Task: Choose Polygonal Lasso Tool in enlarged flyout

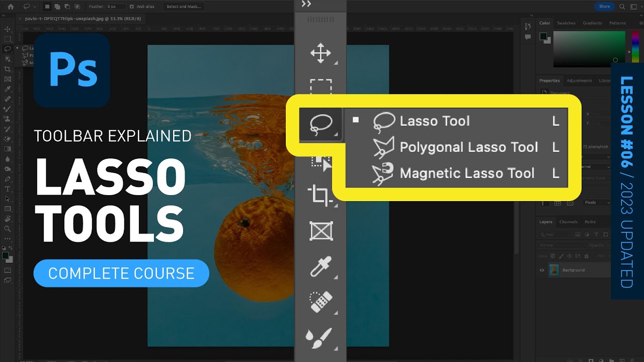Action: coord(457,147)
